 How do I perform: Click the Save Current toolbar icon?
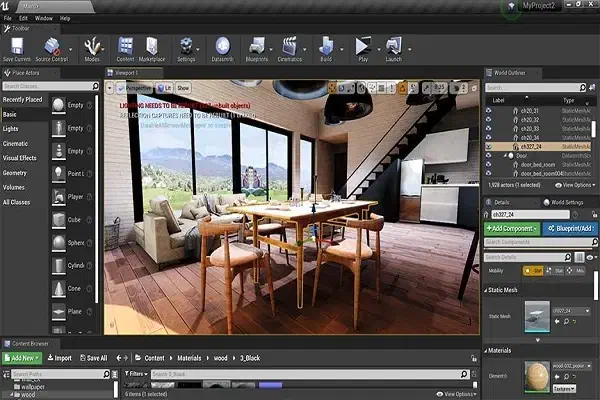[18, 45]
